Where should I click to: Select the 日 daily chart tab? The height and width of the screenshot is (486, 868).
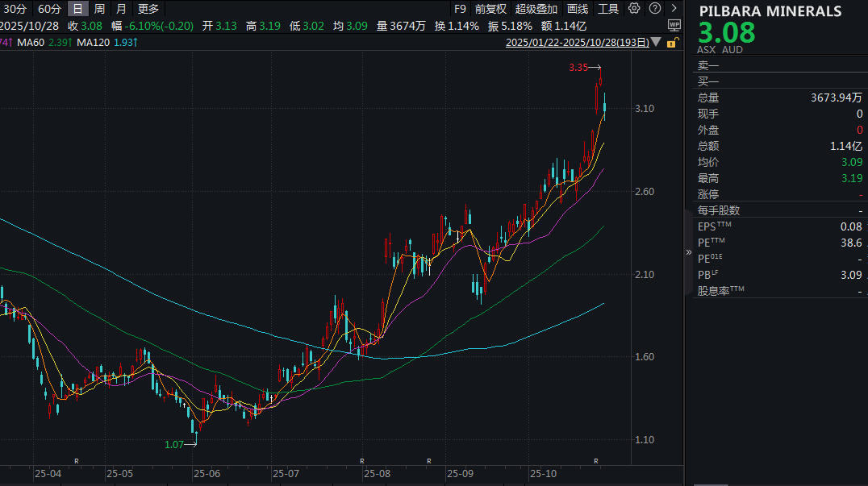77,9
